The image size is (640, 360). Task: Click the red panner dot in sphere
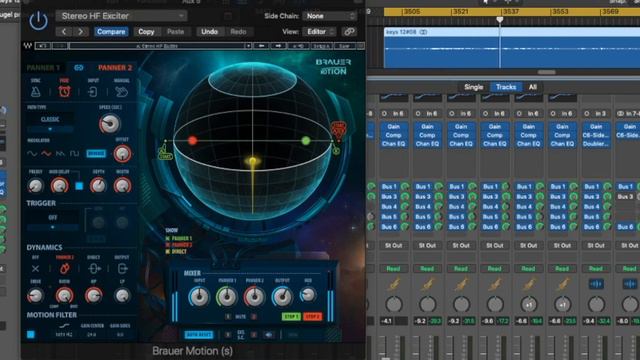tap(193, 141)
